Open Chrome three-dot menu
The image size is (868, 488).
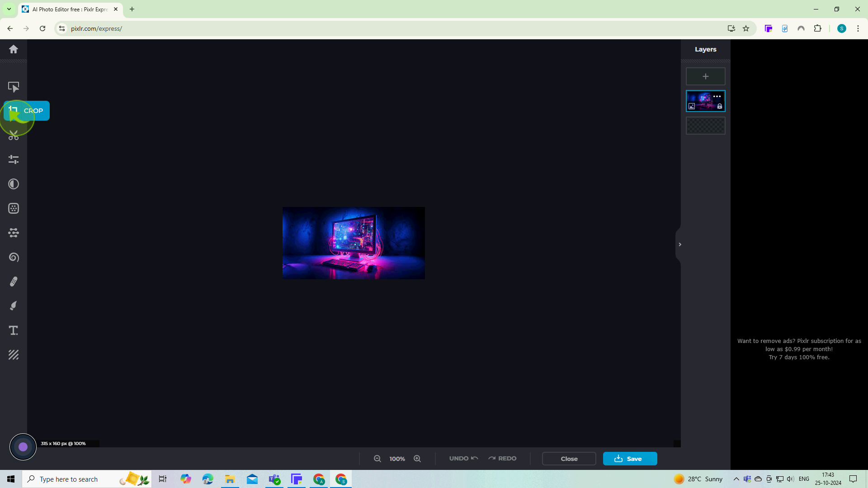click(x=858, y=28)
